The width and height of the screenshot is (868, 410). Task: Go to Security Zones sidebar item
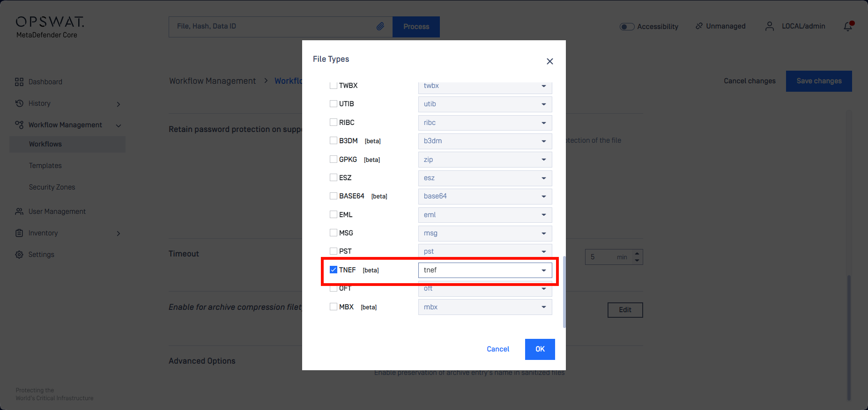tap(52, 187)
